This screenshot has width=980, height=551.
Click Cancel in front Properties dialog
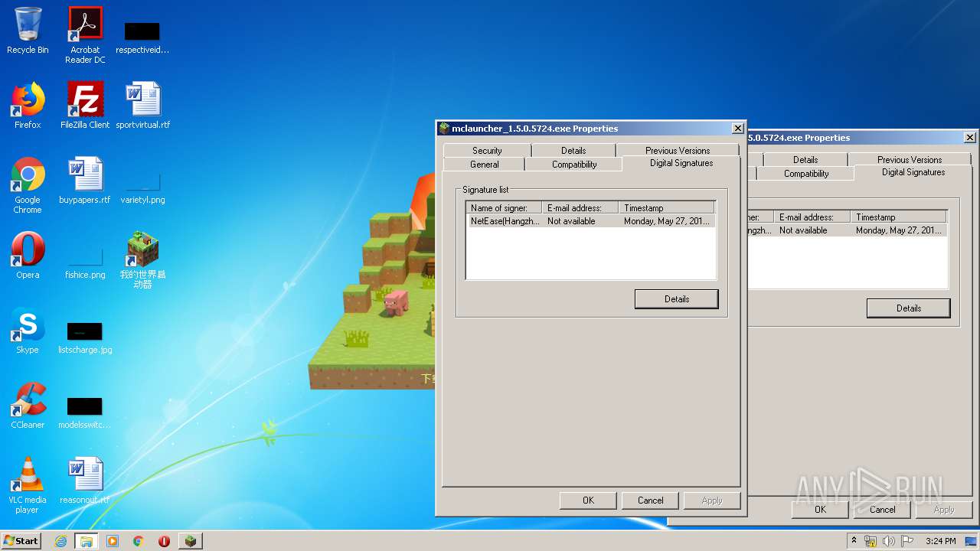(x=651, y=500)
